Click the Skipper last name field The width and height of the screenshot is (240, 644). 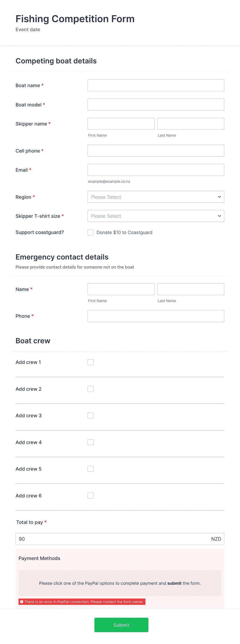[191, 124]
